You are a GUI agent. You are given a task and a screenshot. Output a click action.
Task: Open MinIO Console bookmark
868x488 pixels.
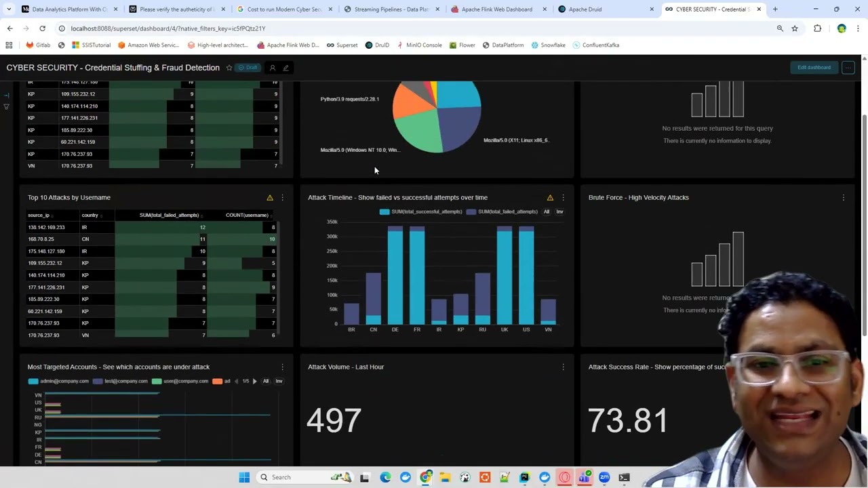coord(420,45)
